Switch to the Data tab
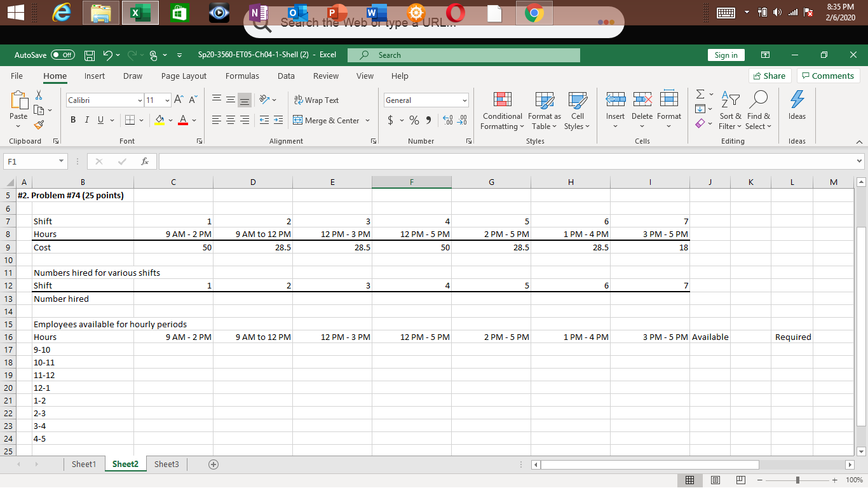 point(286,76)
